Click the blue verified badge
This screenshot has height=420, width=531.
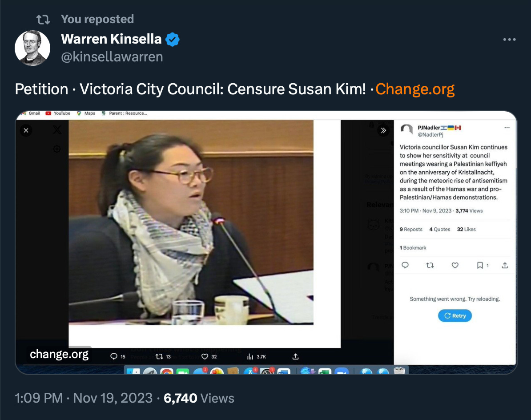pos(173,39)
